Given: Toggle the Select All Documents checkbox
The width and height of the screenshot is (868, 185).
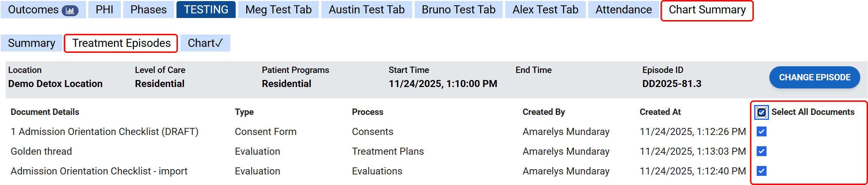Looking at the screenshot, I should pos(762,112).
